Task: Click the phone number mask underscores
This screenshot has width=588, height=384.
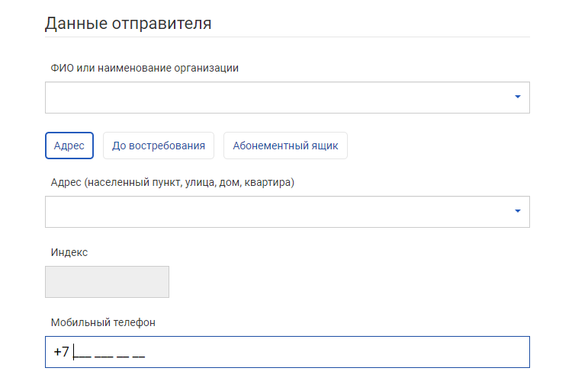Action: [110, 354]
